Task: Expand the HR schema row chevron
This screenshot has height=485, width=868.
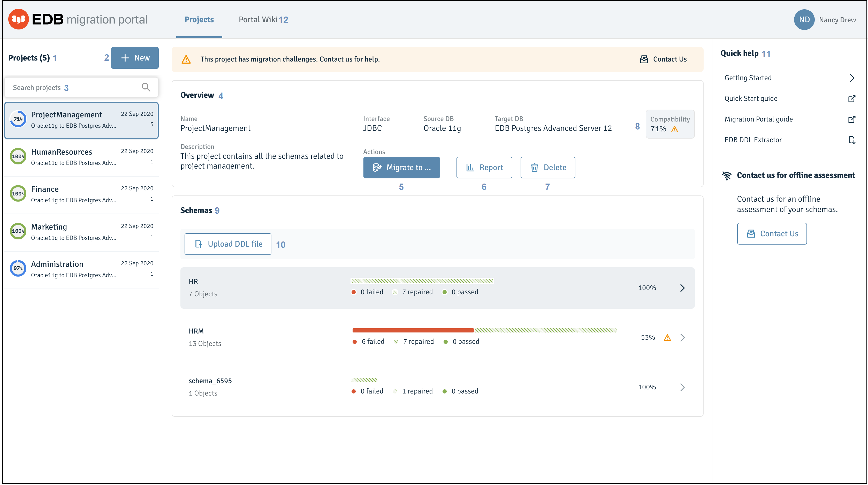Action: pyautogui.click(x=682, y=288)
